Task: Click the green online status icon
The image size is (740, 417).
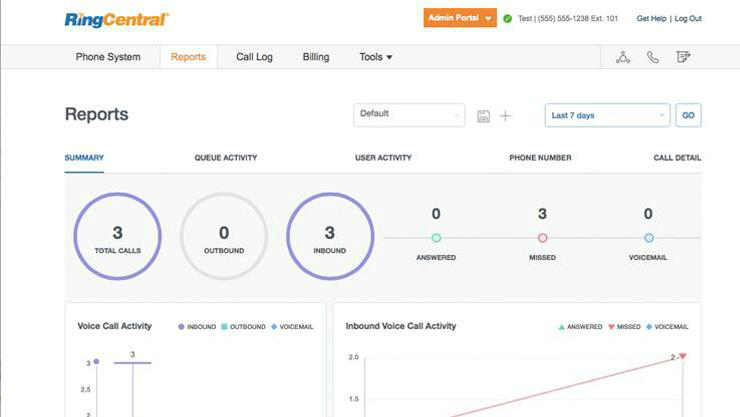Action: click(x=508, y=19)
